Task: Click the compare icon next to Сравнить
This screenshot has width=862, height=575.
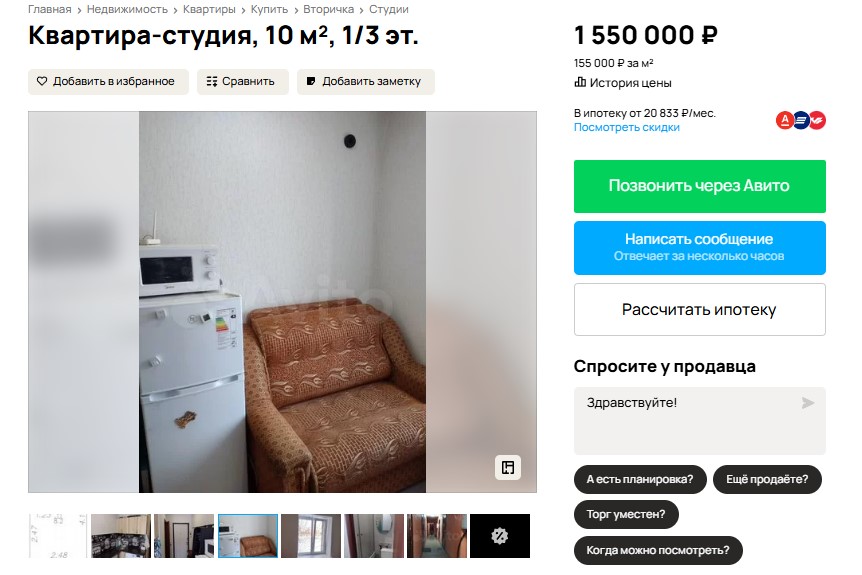Action: pos(212,81)
